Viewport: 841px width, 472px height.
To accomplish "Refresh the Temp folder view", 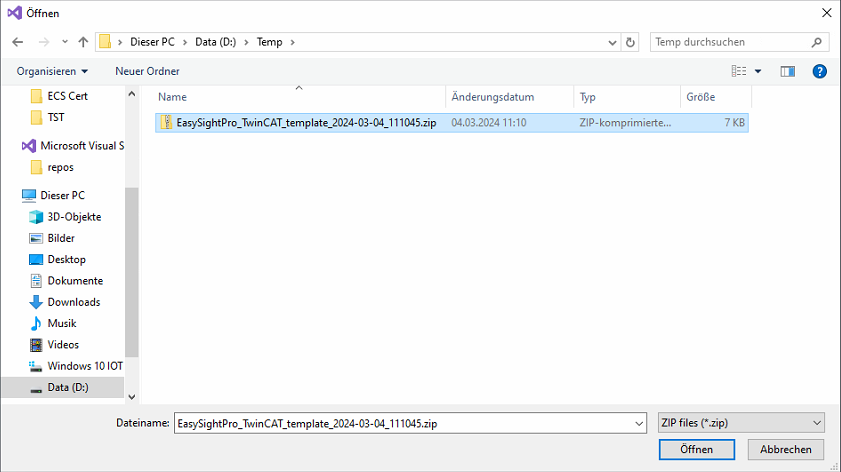I will [630, 43].
